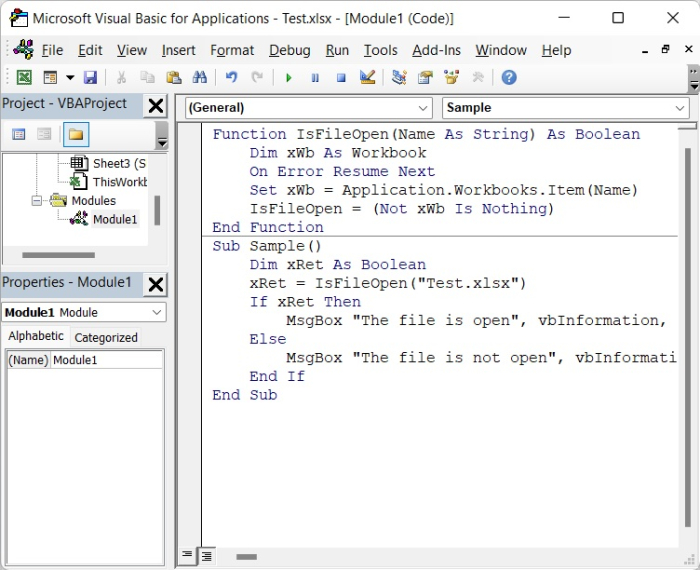Click the Find binoculars icon
Image resolution: width=700 pixels, height=570 pixels.
pos(199,77)
